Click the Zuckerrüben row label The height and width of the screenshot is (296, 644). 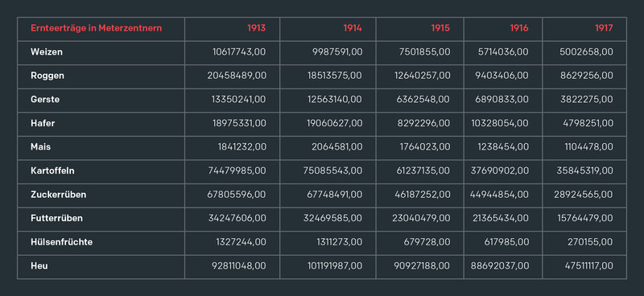point(58,195)
